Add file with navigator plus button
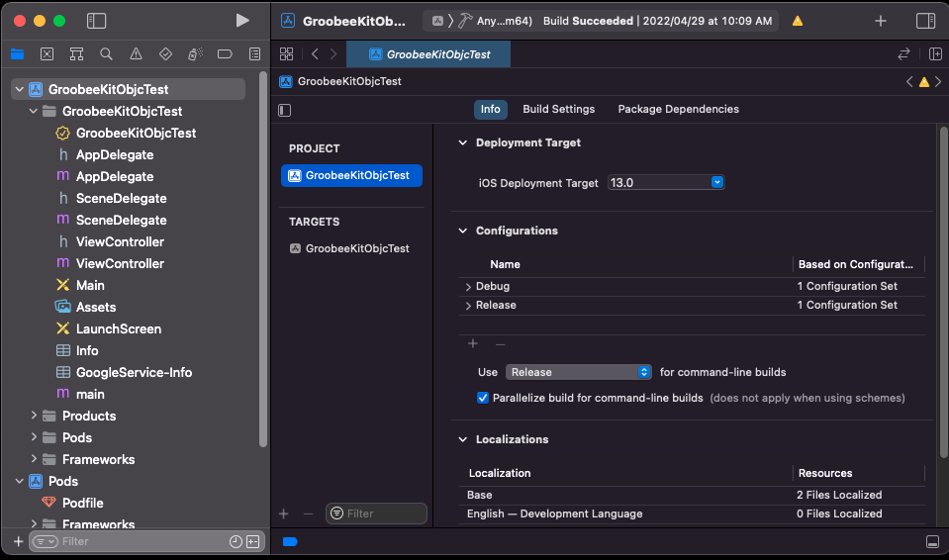 coord(18,541)
